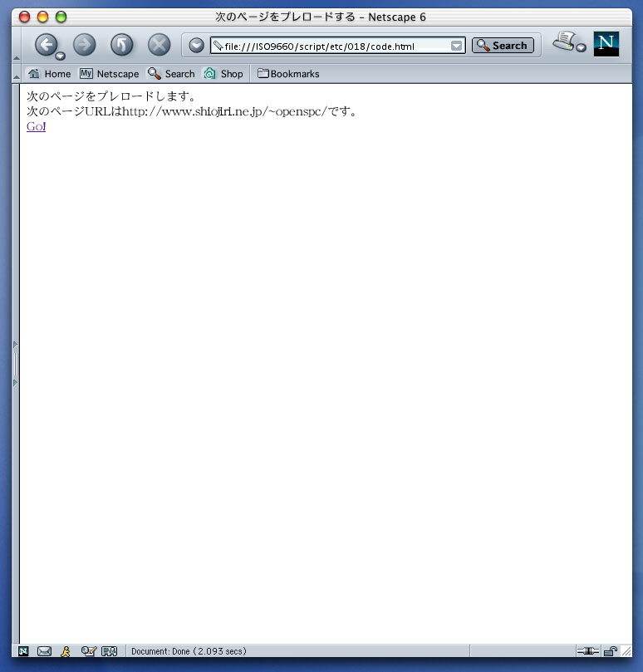Click the window resize grip corner
The width and height of the screenshot is (643, 672).
626,651
